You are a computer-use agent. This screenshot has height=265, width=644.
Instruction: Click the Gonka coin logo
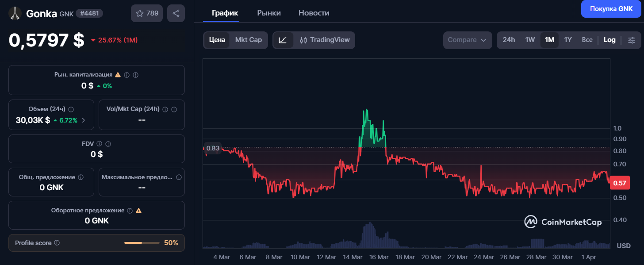(x=15, y=13)
